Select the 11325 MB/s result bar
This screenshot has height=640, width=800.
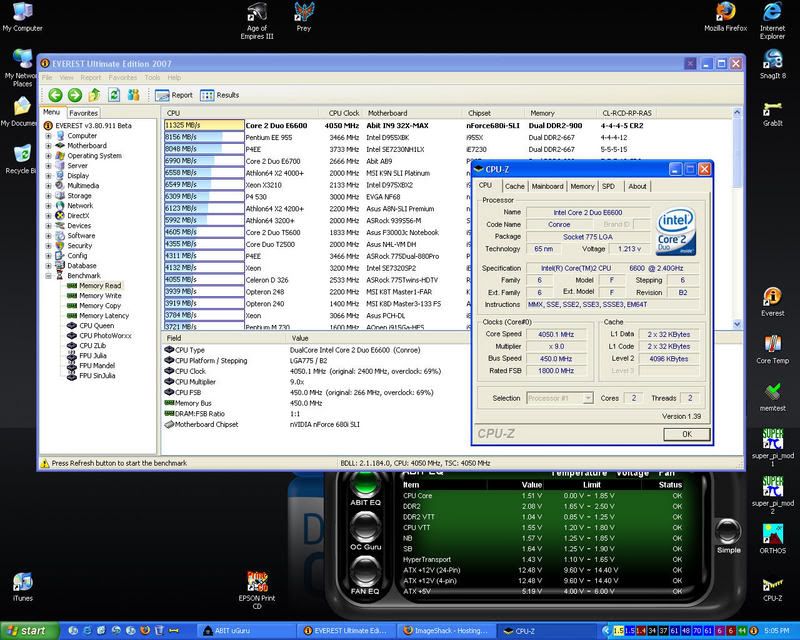click(x=204, y=125)
